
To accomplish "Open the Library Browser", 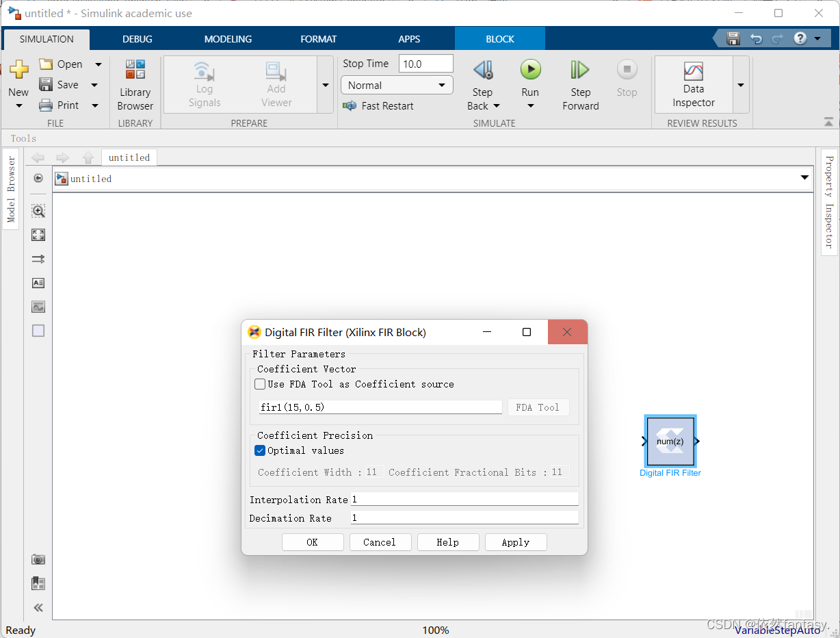I will coord(135,84).
